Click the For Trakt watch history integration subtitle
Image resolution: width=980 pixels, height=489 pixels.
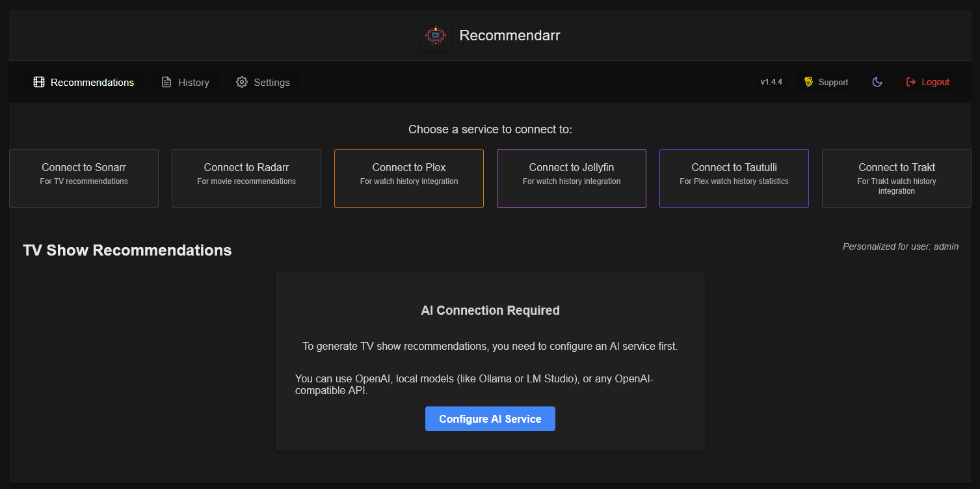pyautogui.click(x=897, y=186)
